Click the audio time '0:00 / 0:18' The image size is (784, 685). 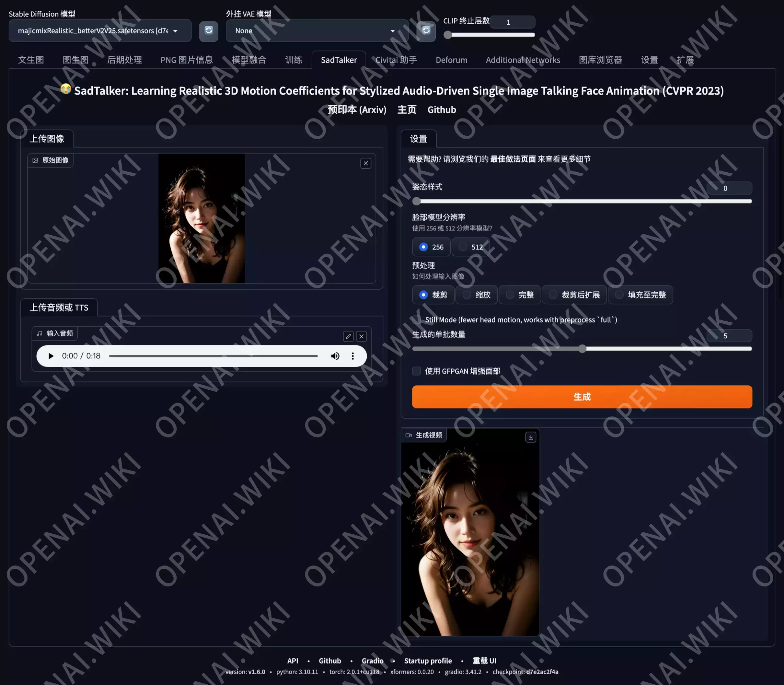(x=81, y=356)
